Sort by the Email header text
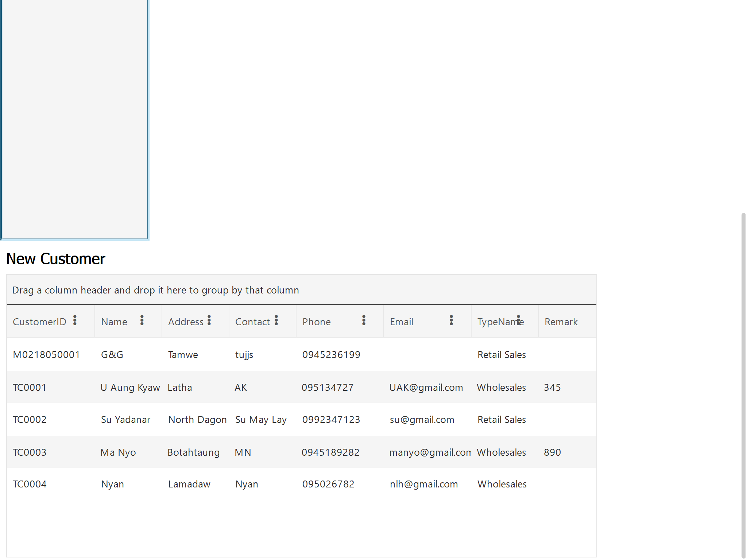Viewport: 747px width, 560px height. tap(401, 322)
